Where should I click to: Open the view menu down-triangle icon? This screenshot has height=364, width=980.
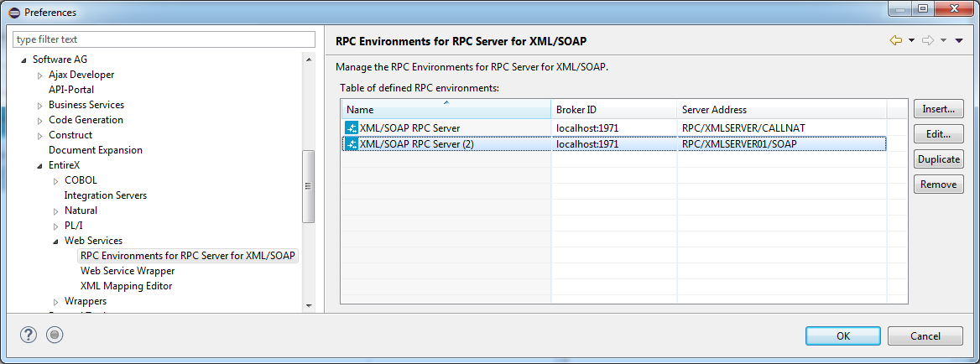(959, 40)
